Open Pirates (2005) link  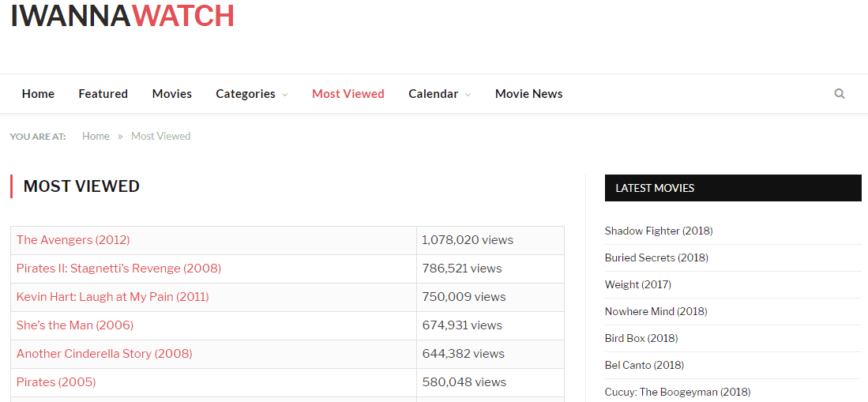56,382
